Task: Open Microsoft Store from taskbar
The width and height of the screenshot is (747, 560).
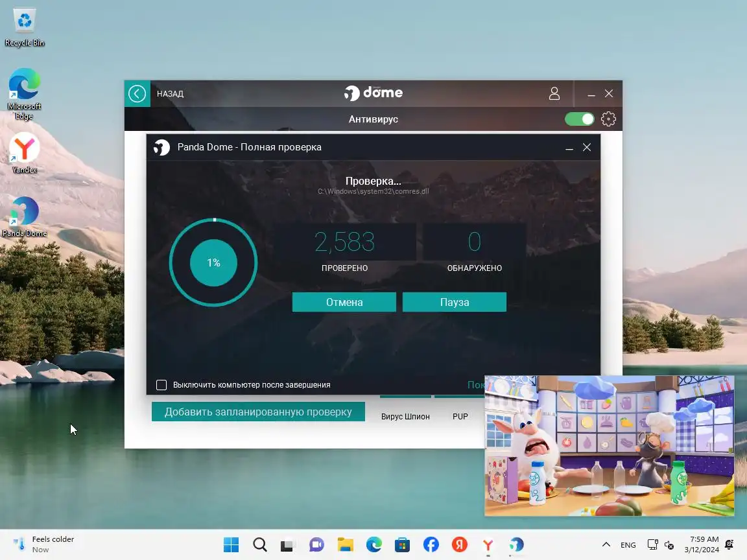Action: [x=402, y=544]
